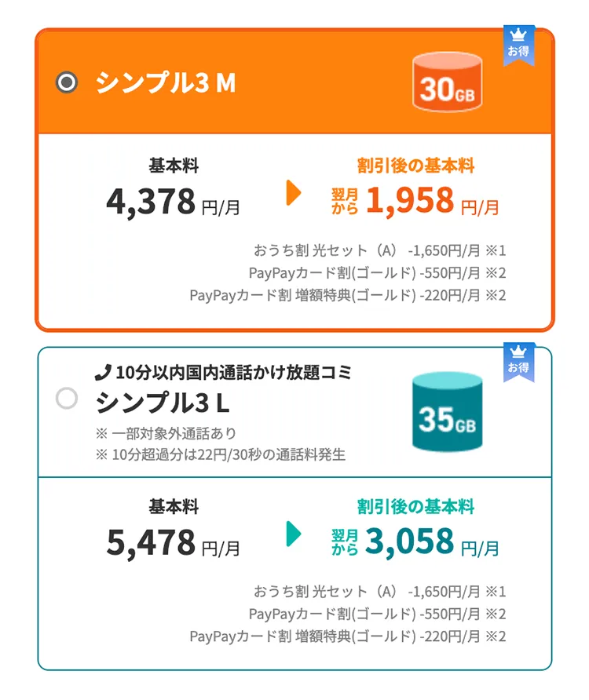Click the シンプル3 M plan title
Viewport: 589px width, 700px height.
coord(166,82)
